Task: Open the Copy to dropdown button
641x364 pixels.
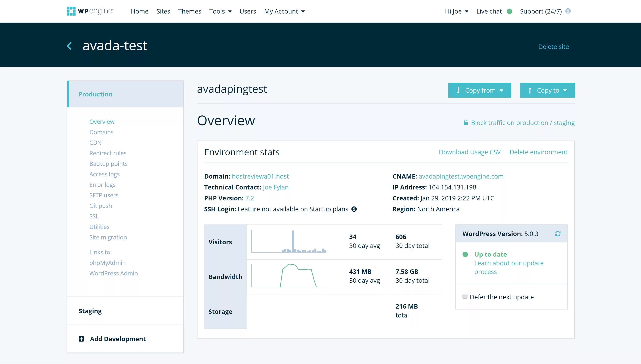Action: point(547,90)
